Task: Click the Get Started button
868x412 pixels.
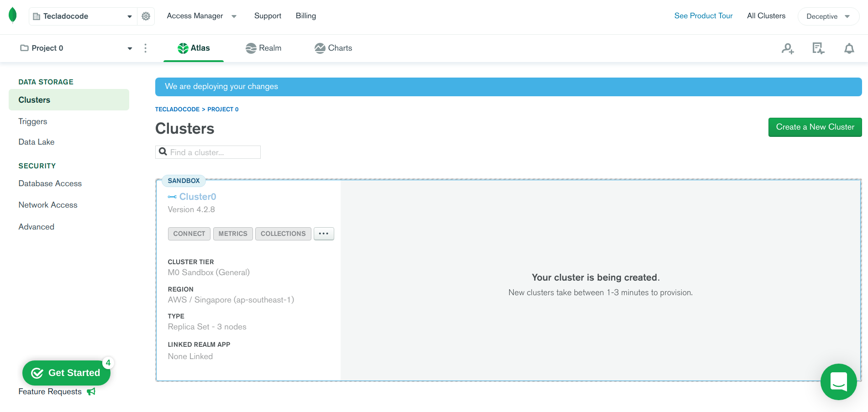Action: 66,373
